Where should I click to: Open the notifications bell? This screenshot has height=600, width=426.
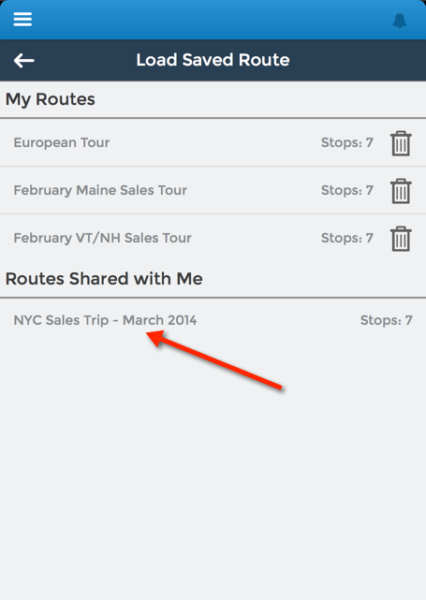[x=400, y=20]
